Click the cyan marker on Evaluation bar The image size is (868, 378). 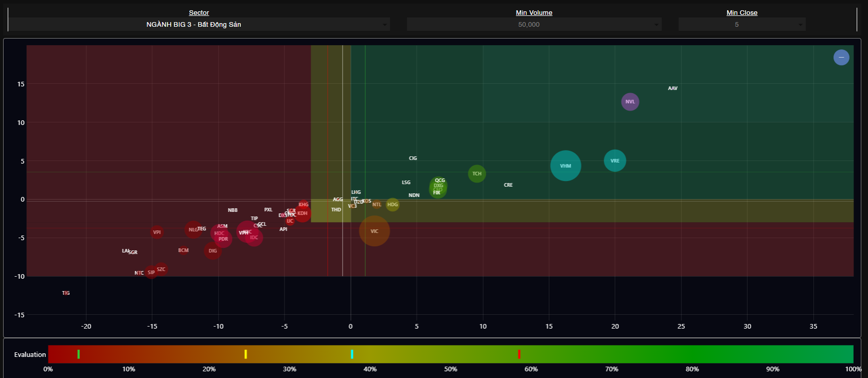coord(352,354)
